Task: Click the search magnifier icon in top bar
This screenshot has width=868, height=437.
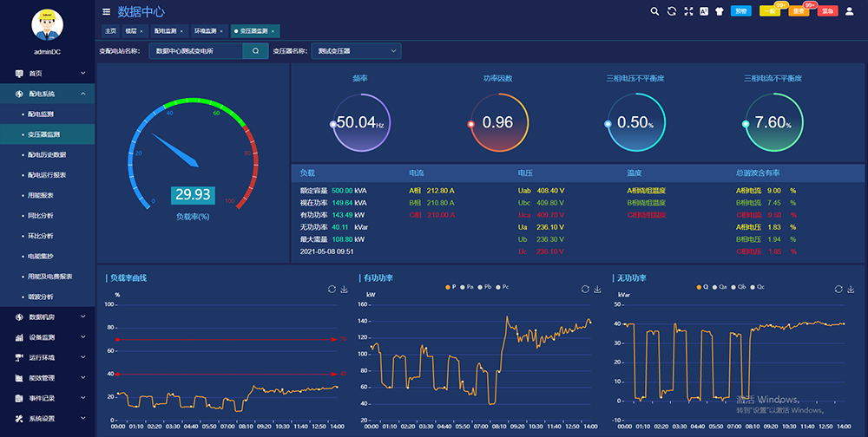Action: tap(654, 11)
